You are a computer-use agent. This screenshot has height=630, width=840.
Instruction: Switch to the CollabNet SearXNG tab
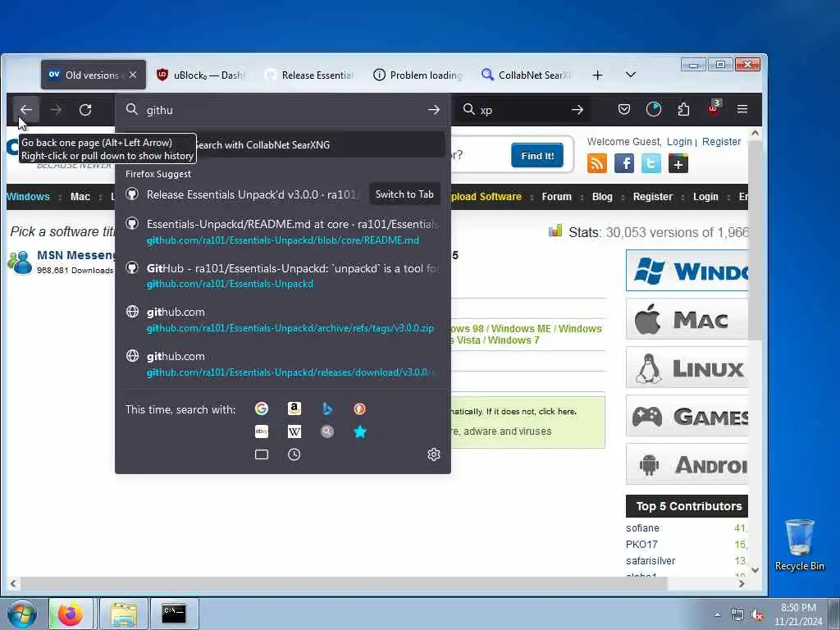click(x=527, y=75)
